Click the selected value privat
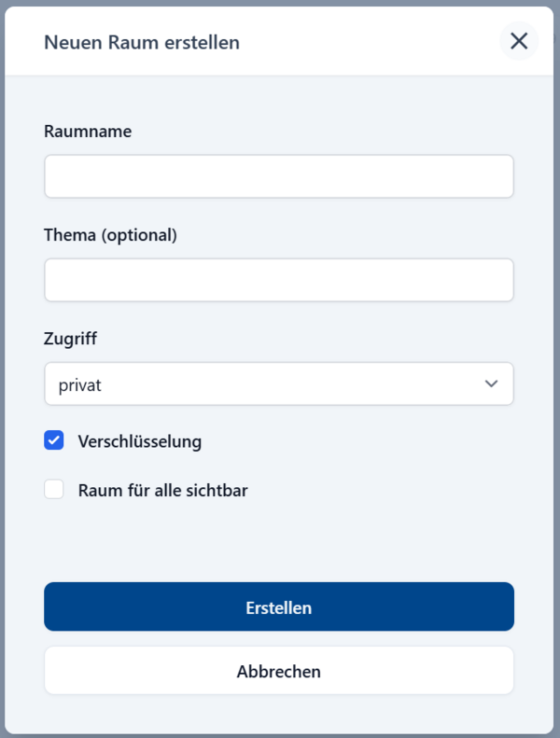 coord(80,384)
